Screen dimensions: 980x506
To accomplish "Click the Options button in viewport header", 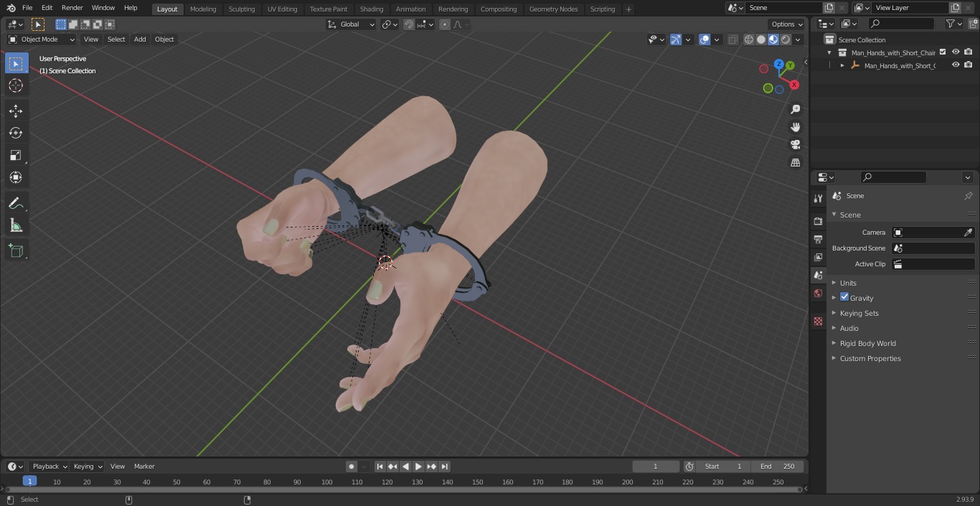I will [787, 24].
